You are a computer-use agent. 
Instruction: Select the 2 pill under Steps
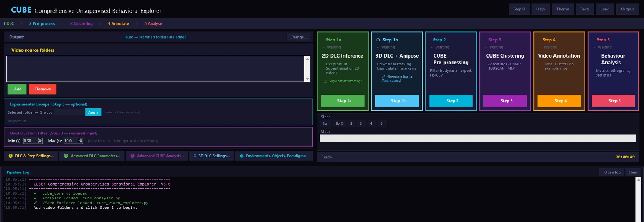tap(351, 124)
